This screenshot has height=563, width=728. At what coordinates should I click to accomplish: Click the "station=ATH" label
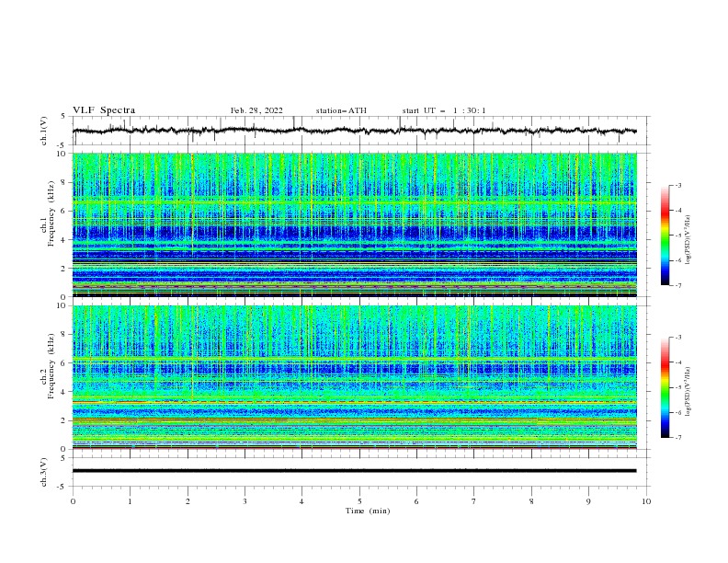point(341,110)
